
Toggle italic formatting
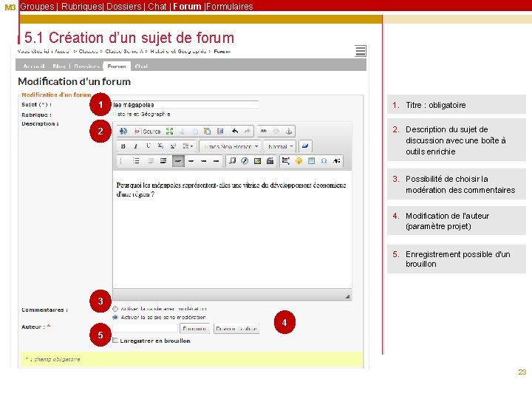click(x=135, y=146)
